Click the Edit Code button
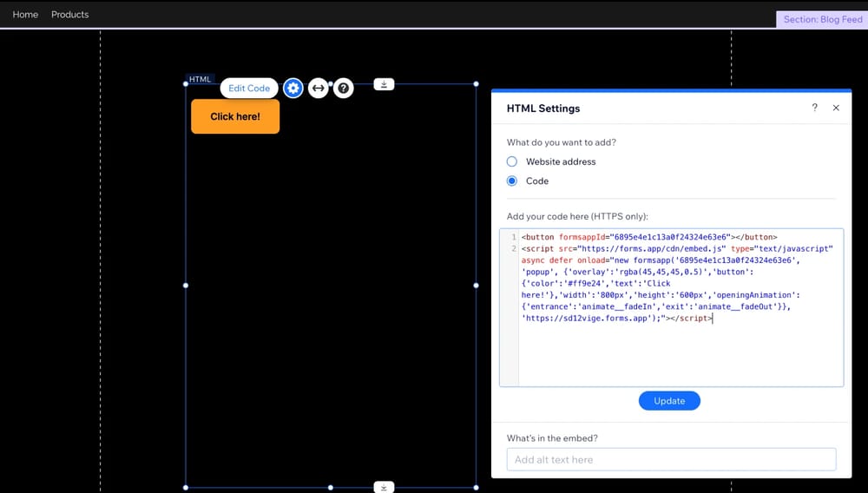Screen dimensions: 868x493 249,88
